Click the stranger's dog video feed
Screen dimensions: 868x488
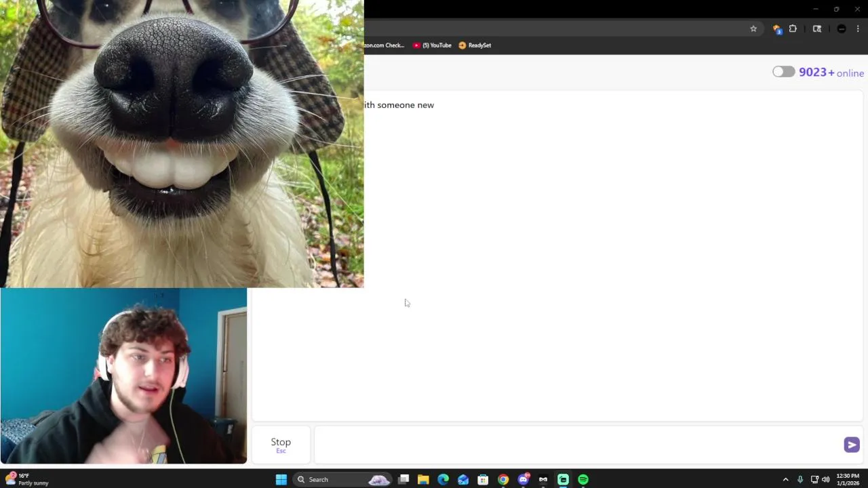pos(182,144)
